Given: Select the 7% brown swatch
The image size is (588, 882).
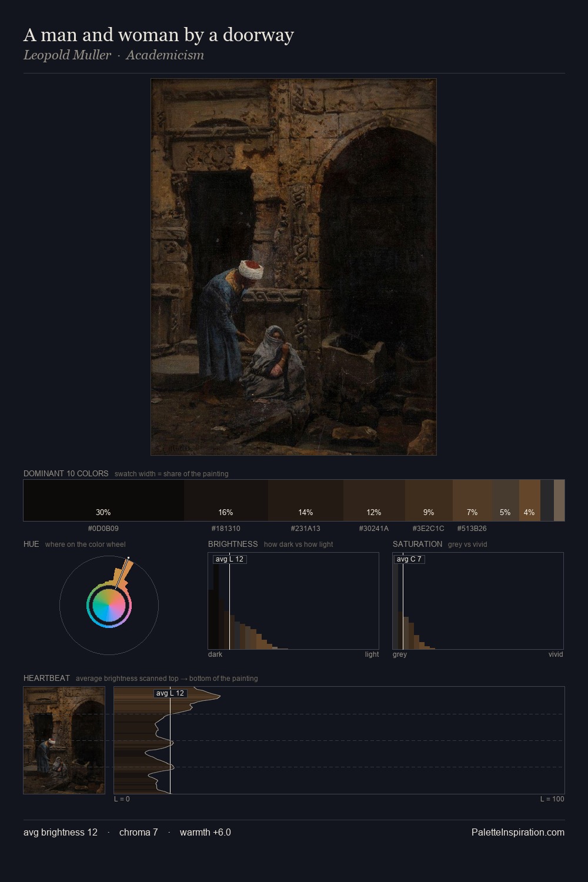Looking at the screenshot, I should coord(472,500).
